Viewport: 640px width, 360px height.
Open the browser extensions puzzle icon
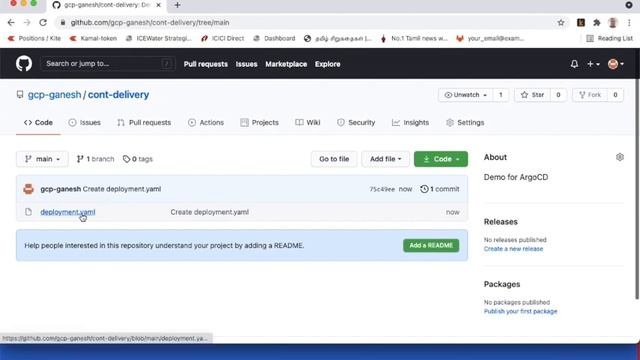pos(597,23)
